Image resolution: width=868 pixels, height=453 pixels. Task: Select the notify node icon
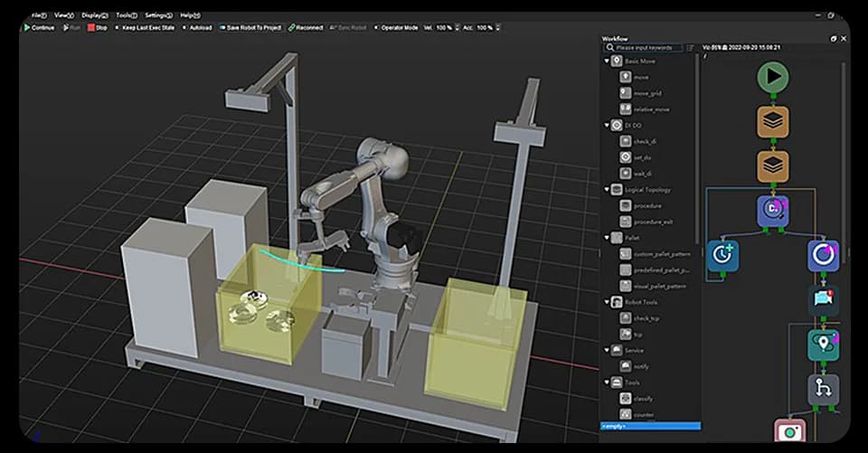click(x=626, y=366)
